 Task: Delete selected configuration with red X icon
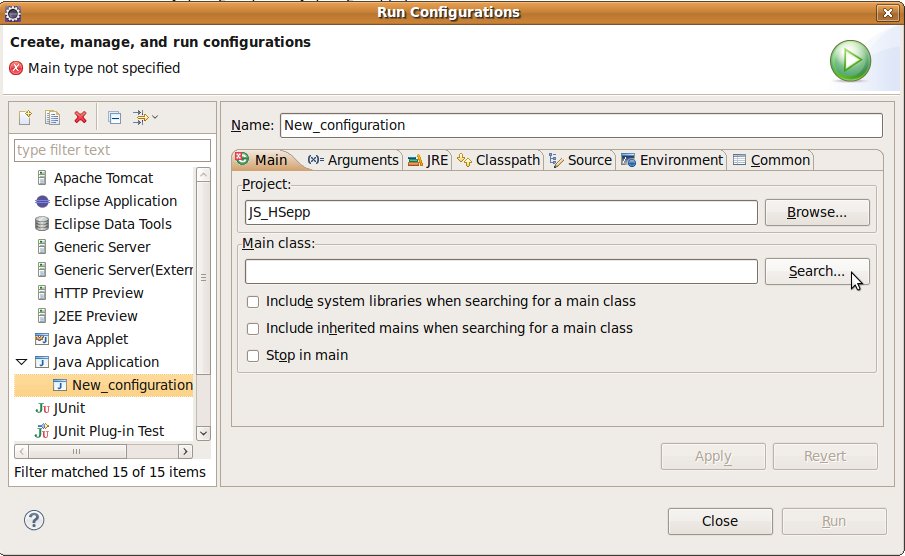[80, 118]
